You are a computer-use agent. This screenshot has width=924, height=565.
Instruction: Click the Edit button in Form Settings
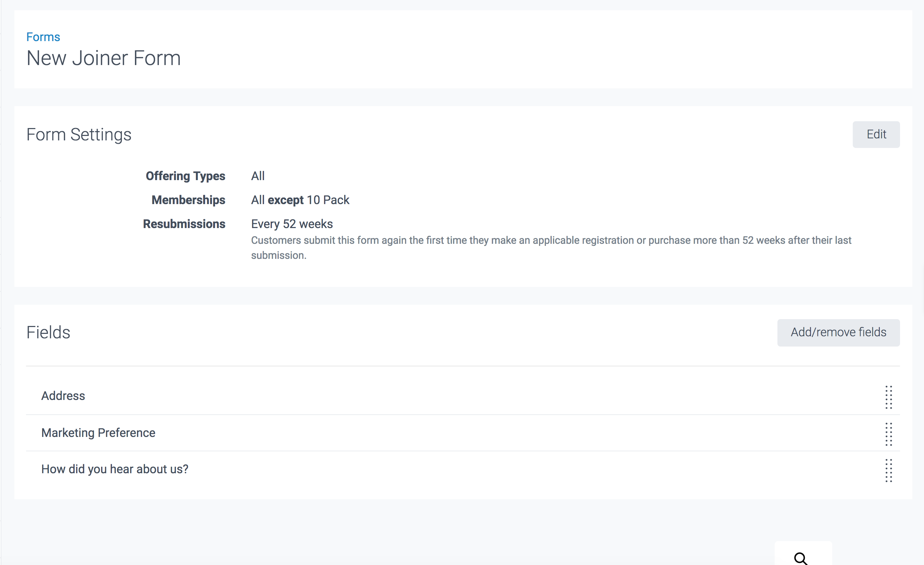point(876,134)
